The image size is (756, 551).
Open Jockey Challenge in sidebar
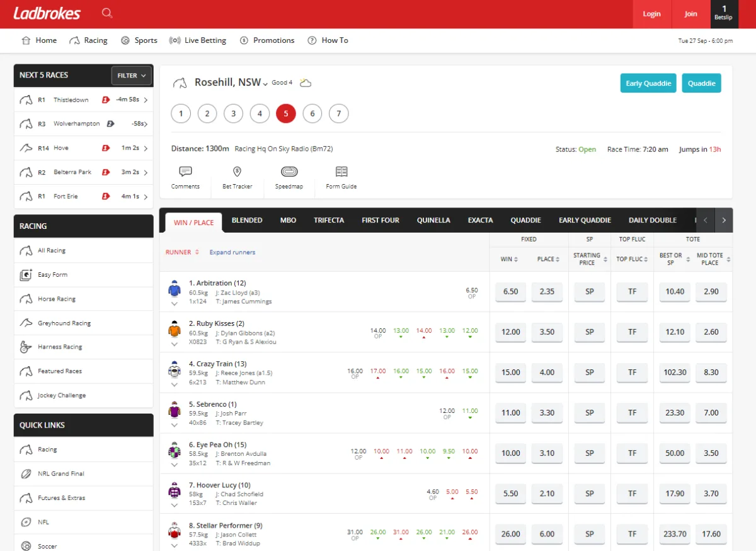84,395
